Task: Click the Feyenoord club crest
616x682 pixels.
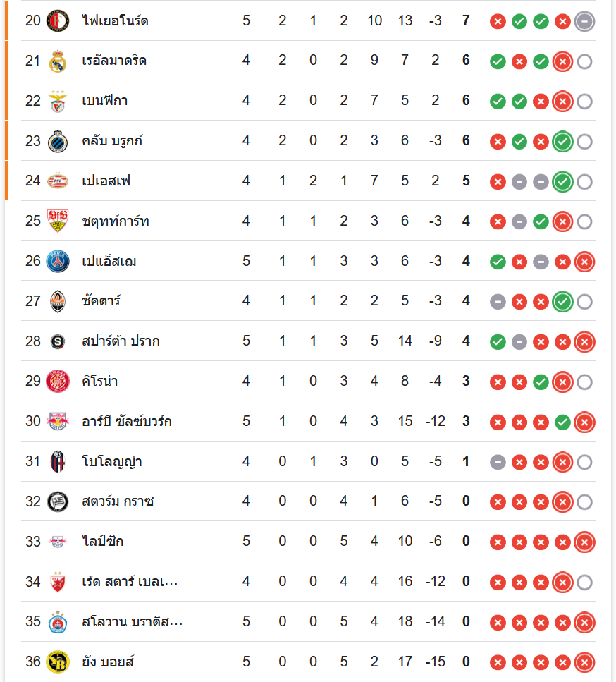Action: pyautogui.click(x=58, y=20)
